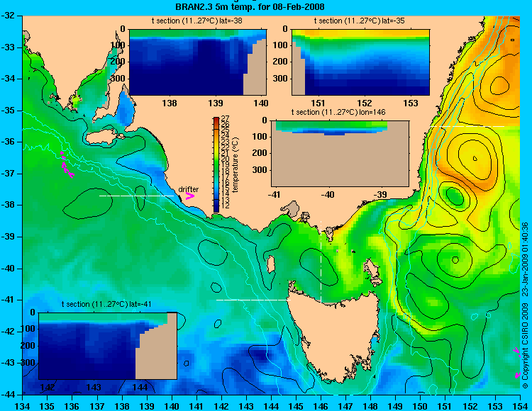Viewport: 532px width, 411px height.
Task: Click Kangaroo Island on the map
Action: [x=101, y=136]
